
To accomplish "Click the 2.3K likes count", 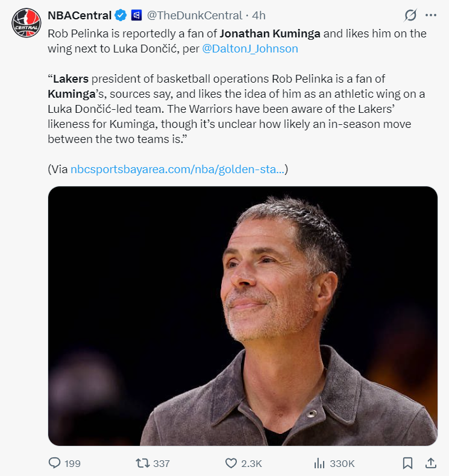I will coord(251,463).
